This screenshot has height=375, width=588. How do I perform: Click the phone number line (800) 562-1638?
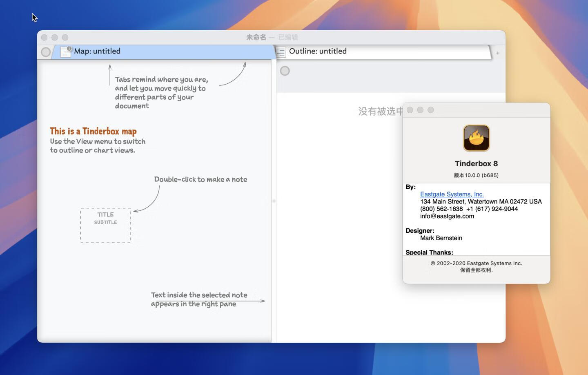click(x=469, y=209)
